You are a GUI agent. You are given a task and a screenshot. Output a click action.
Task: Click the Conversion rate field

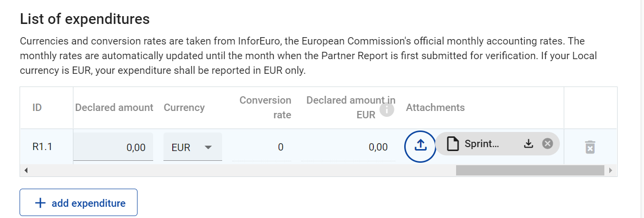pyautogui.click(x=262, y=147)
